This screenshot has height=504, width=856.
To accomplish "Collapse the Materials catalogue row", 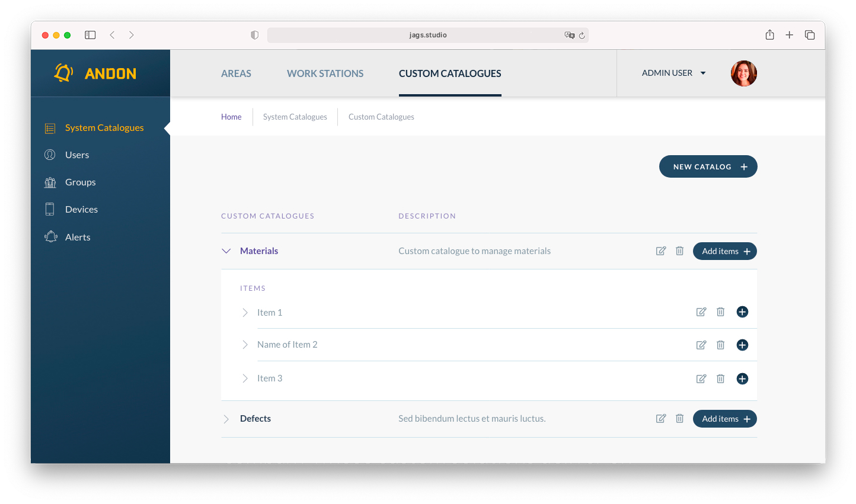I will pyautogui.click(x=226, y=251).
